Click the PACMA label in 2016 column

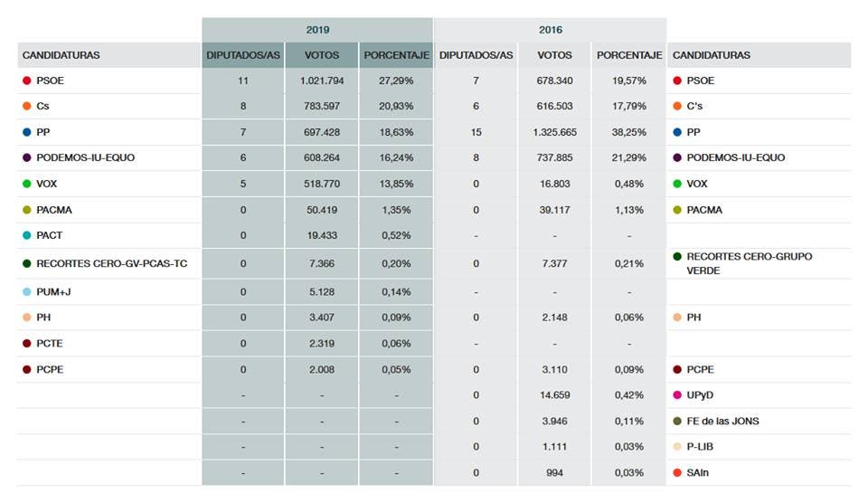pos(704,210)
